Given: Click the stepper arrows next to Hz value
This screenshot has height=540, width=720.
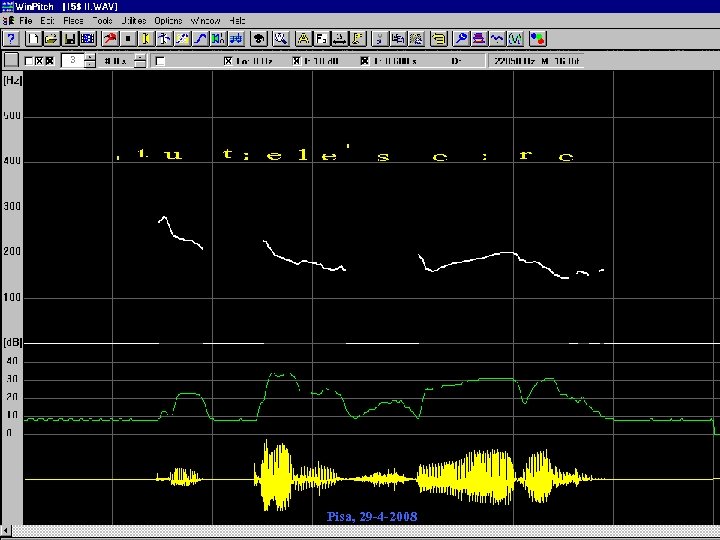Looking at the screenshot, I should coord(139,61).
